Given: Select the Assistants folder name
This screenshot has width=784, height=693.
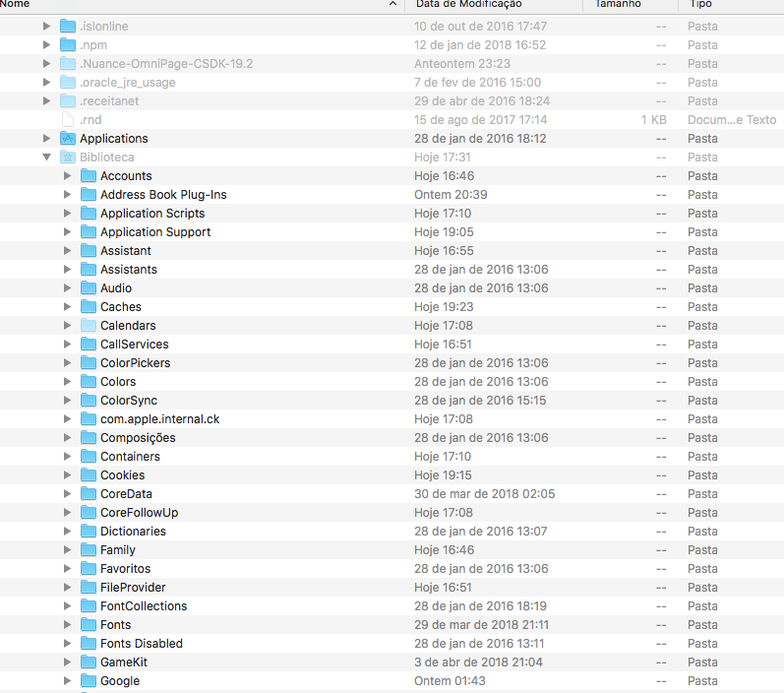Looking at the screenshot, I should pos(129,269).
